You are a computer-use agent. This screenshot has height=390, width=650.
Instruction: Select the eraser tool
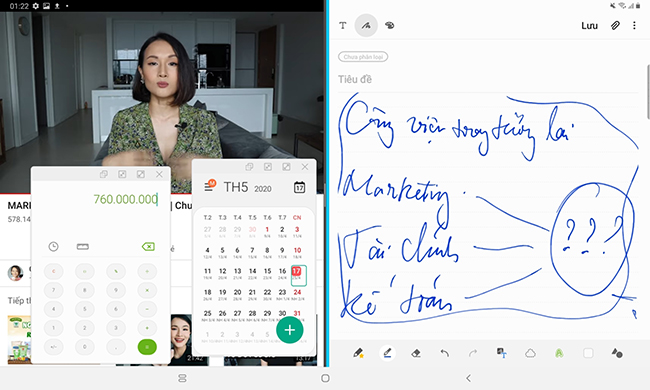point(416,353)
